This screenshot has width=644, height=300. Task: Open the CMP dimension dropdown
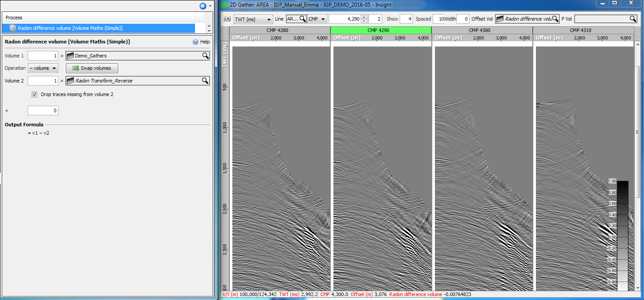pyautogui.click(x=317, y=19)
